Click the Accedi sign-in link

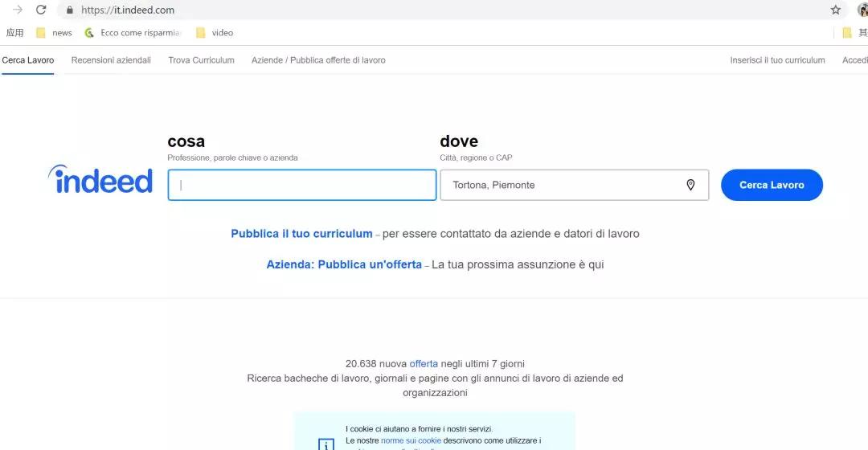[x=854, y=59]
